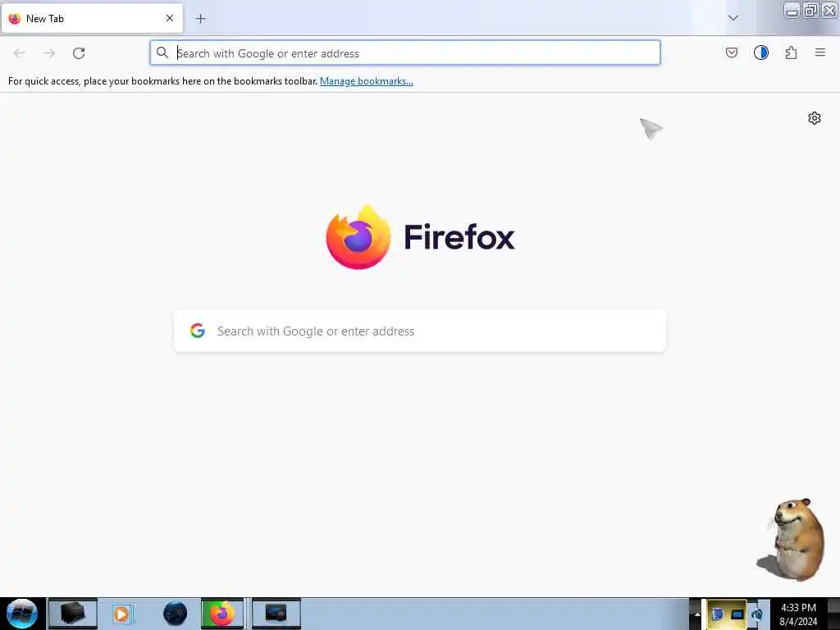The height and width of the screenshot is (630, 840).
Task: Focus the center Google search box
Action: coord(420,331)
